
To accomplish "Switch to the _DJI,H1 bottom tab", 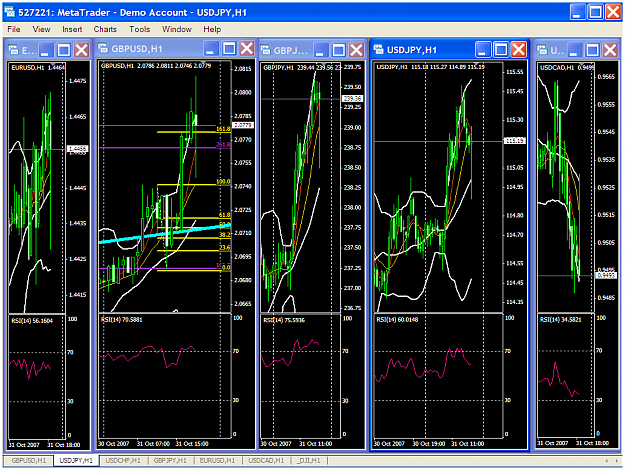I will pyautogui.click(x=309, y=460).
